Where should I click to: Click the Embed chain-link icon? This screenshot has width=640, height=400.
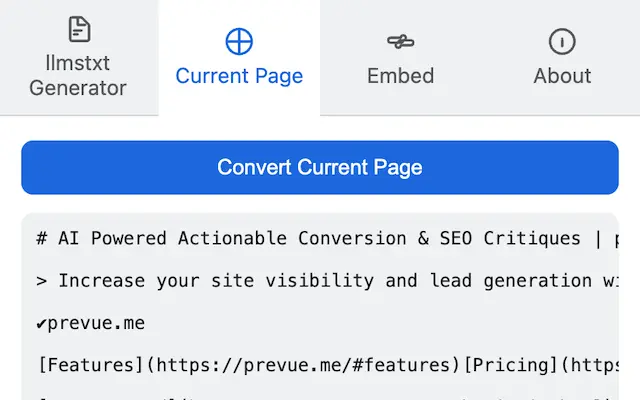tap(400, 41)
